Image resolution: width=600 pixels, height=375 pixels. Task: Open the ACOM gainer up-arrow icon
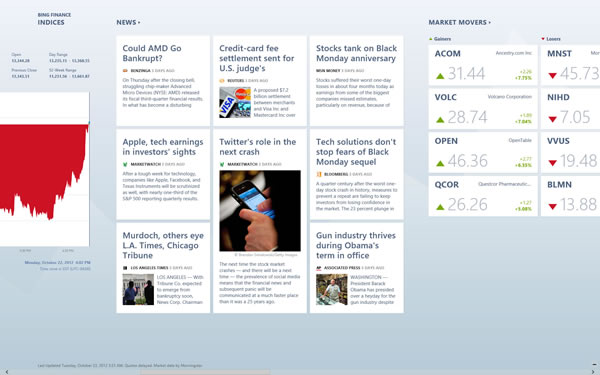tap(440, 76)
